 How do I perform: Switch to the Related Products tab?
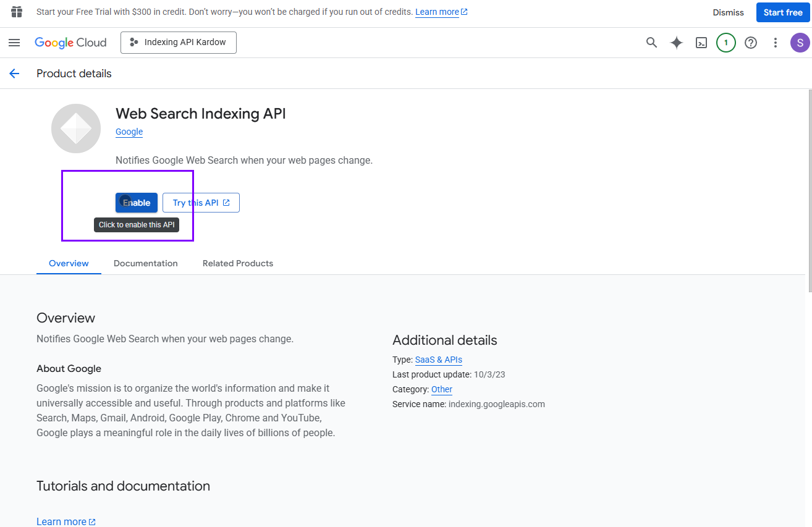[x=237, y=263]
